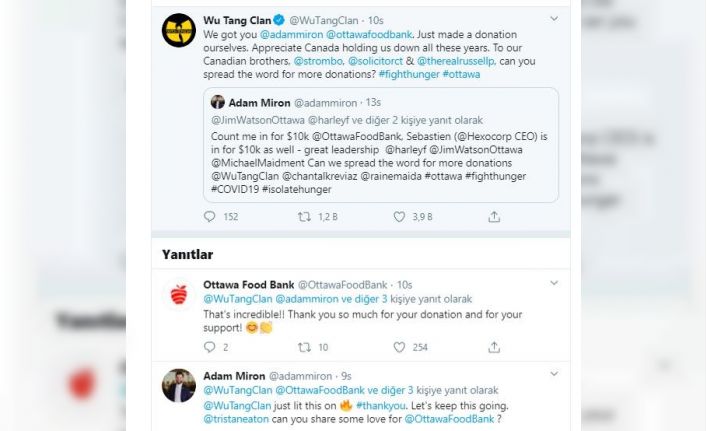The width and height of the screenshot is (706, 431).
Task: Expand options chevron on Ottawa Food Bank reply
Action: click(554, 283)
